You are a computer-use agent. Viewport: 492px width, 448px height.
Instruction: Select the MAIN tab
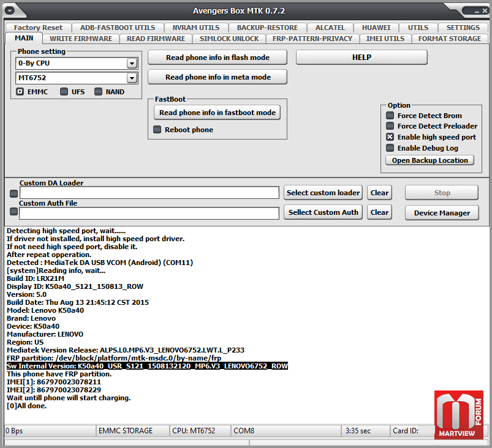[x=24, y=38]
